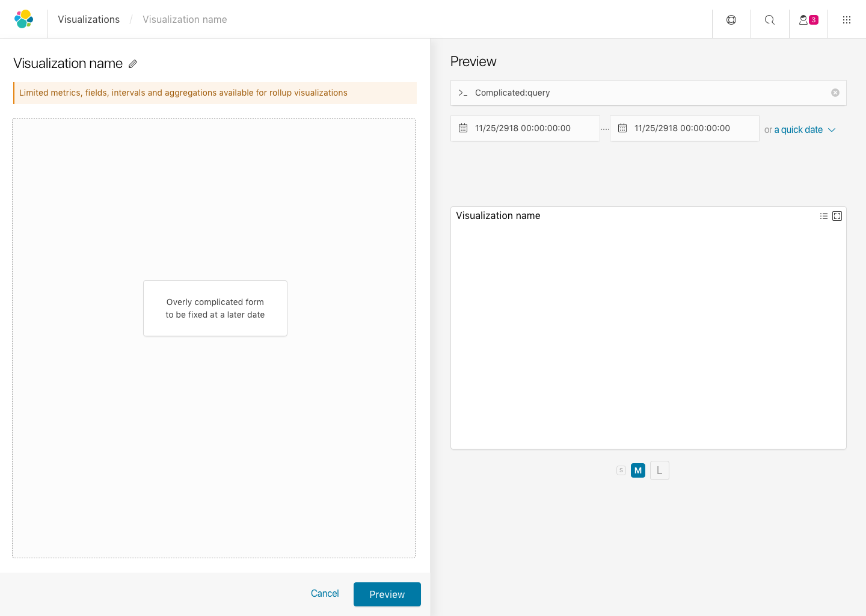866x616 pixels.
Task: Select the L preview size
Action: [x=660, y=470]
